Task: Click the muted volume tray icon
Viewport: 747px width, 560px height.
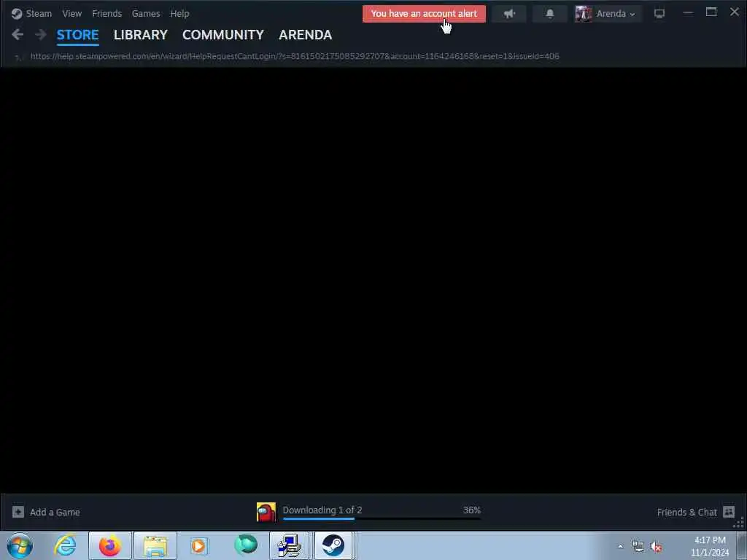Action: (x=657, y=547)
